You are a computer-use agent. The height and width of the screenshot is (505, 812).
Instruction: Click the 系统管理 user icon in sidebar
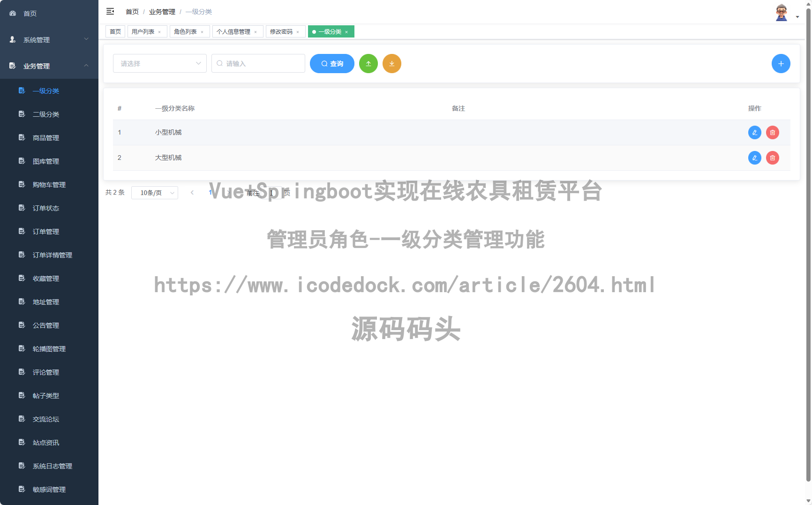click(x=12, y=39)
